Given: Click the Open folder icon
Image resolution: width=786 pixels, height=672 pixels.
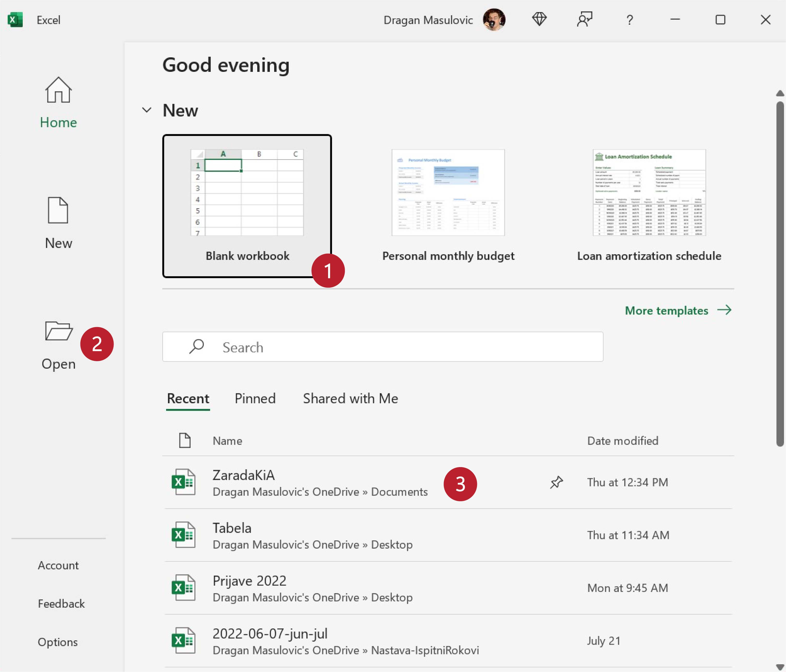Looking at the screenshot, I should [59, 331].
